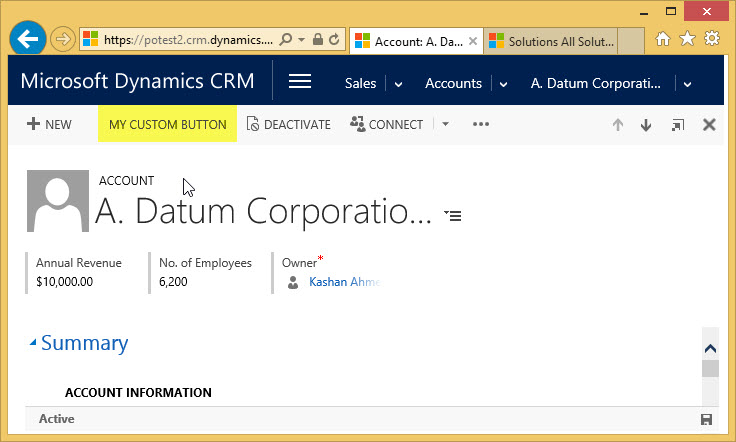Open browser Tools gear icon
This screenshot has width=736, height=442.
click(712, 38)
